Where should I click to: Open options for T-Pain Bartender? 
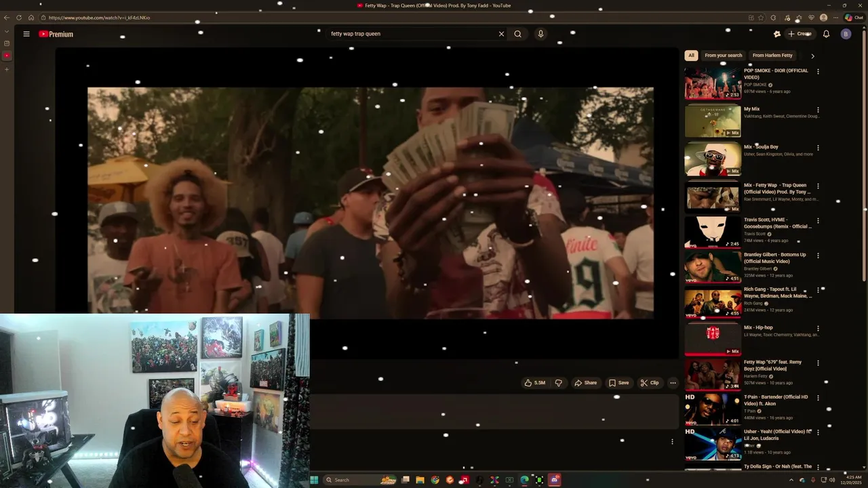click(x=818, y=398)
